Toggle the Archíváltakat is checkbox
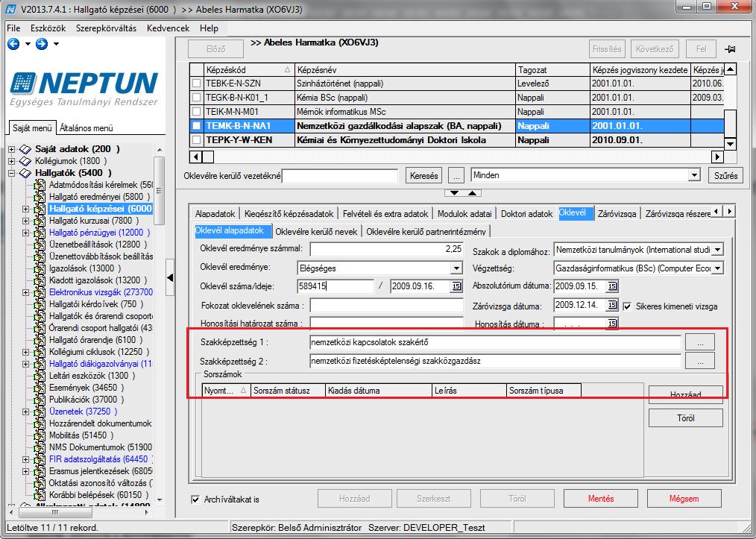Screen dimensions: 756x539 click(195, 499)
